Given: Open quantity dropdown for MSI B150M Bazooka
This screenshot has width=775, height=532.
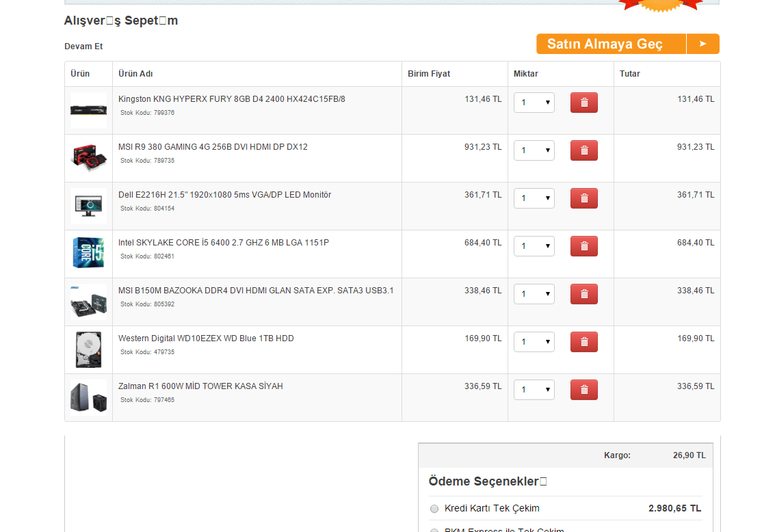Looking at the screenshot, I should pyautogui.click(x=534, y=295).
